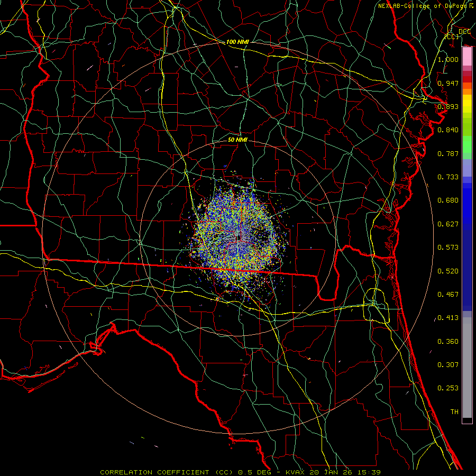The image size is (476, 476).
Task: Select the 0.573 legend value
Action: point(448,248)
